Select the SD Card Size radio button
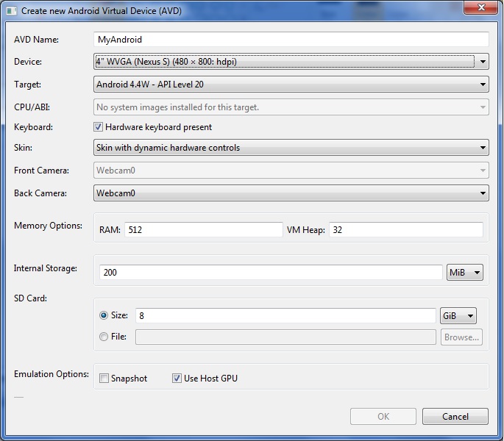Image resolution: width=504 pixels, height=441 pixels. 104,315
